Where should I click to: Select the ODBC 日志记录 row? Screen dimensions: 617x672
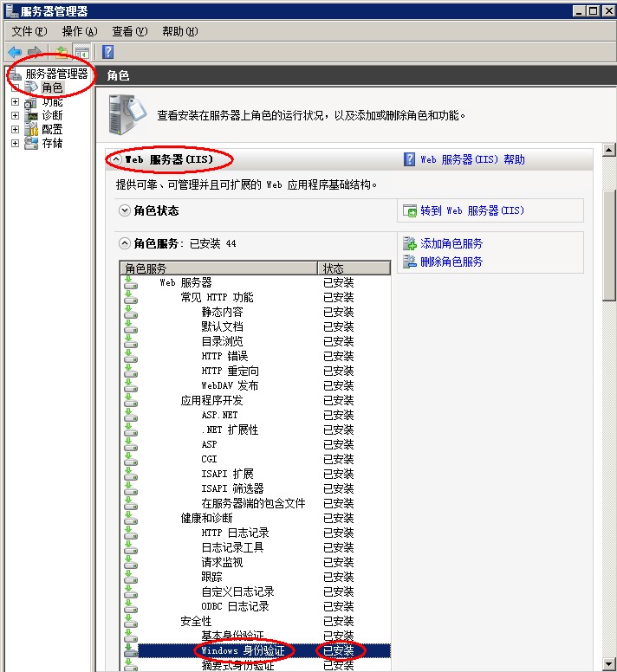(x=256, y=606)
